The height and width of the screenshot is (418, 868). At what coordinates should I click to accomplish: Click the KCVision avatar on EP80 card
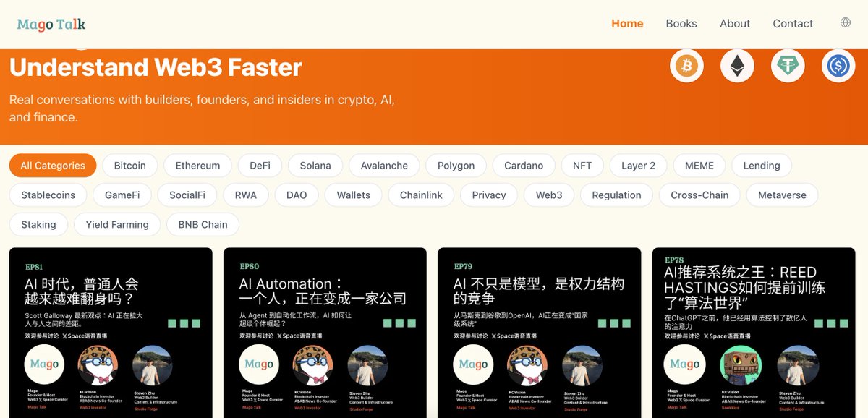pos(312,364)
